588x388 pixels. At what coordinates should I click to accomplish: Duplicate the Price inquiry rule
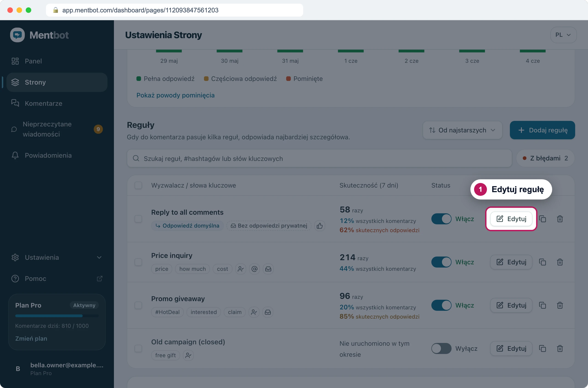[x=543, y=262]
